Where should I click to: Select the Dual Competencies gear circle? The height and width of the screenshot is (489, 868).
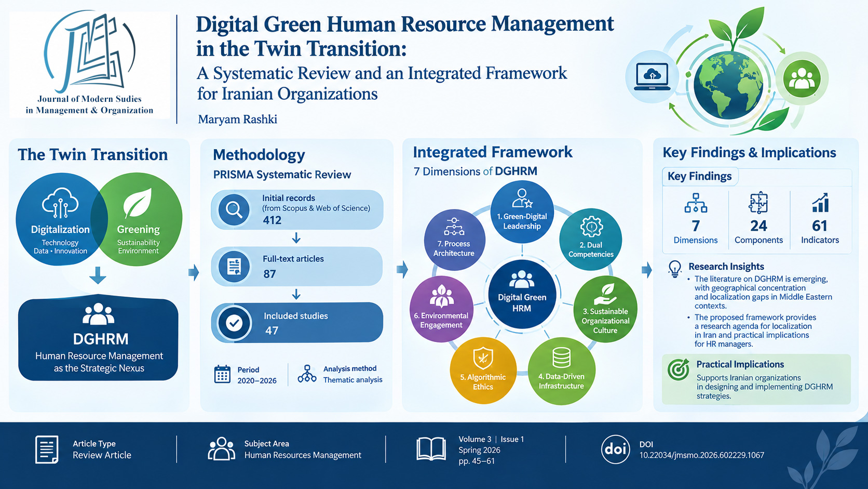pyautogui.click(x=591, y=239)
